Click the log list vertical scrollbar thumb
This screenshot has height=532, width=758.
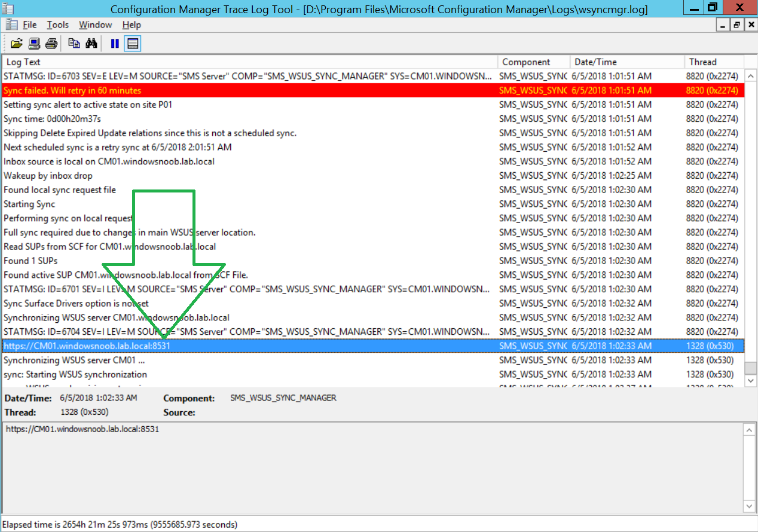[x=751, y=368]
